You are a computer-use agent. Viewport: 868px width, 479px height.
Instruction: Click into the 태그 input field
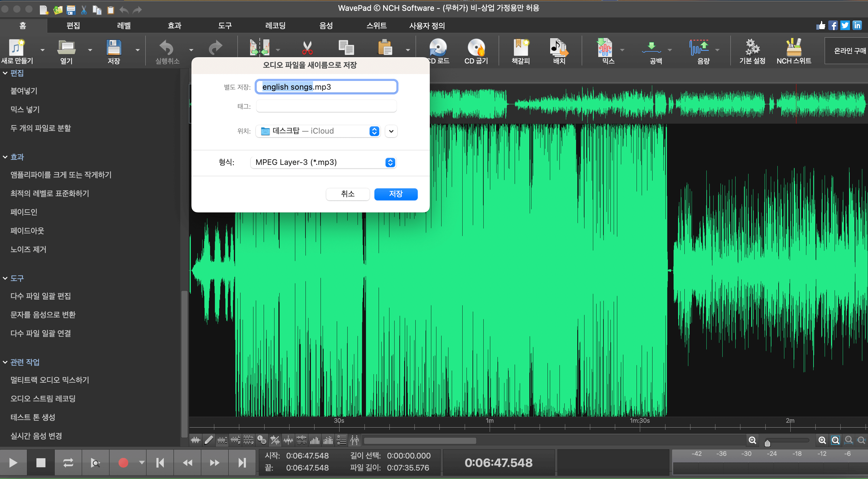pos(326,107)
